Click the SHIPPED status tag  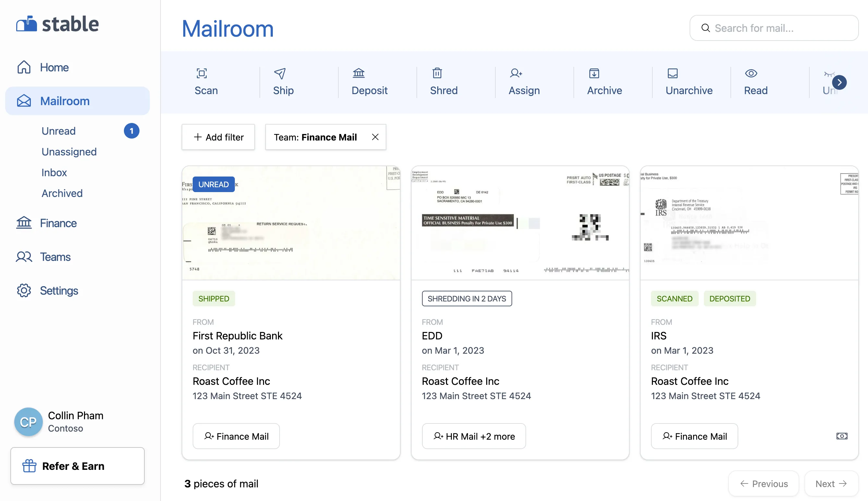pyautogui.click(x=213, y=298)
